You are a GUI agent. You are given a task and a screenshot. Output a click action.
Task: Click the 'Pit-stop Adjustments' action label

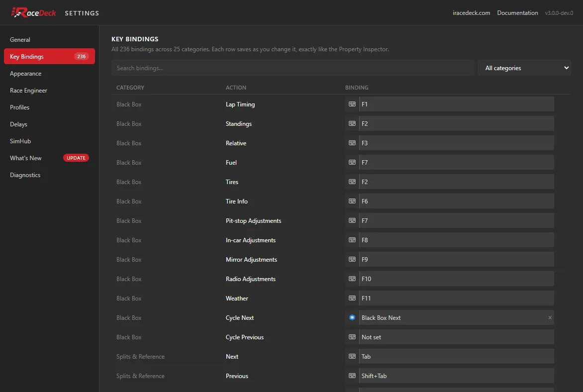pyautogui.click(x=253, y=220)
